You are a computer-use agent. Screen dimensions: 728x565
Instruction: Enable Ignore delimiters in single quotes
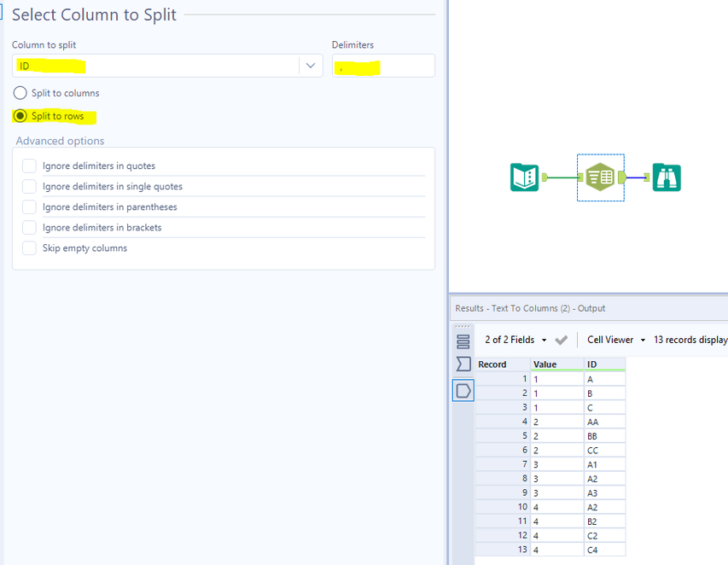[x=29, y=186]
